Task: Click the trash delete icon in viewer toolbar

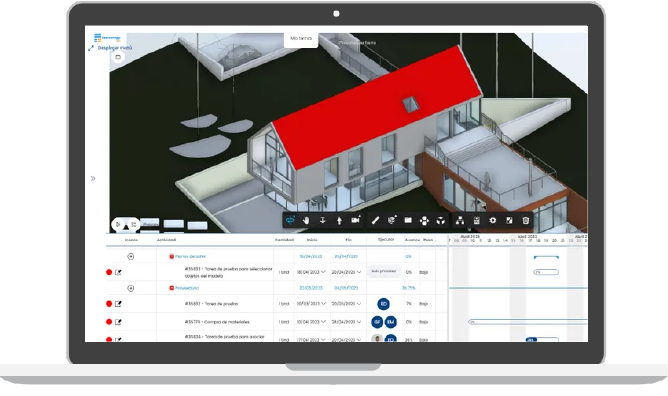Action: 526,220
